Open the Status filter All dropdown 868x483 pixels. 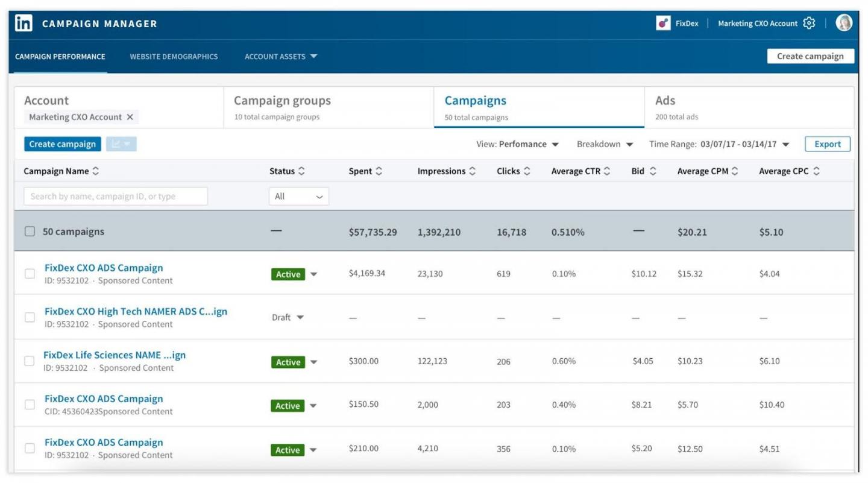tap(298, 197)
